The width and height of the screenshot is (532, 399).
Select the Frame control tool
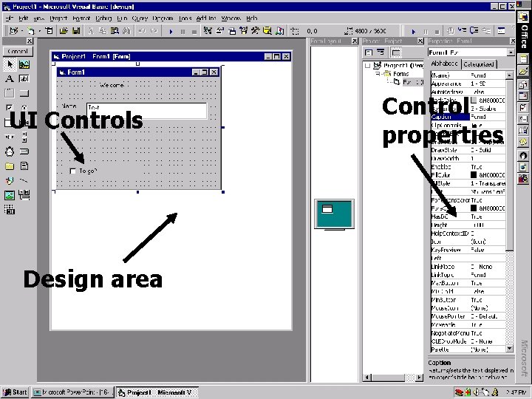tap(10, 93)
